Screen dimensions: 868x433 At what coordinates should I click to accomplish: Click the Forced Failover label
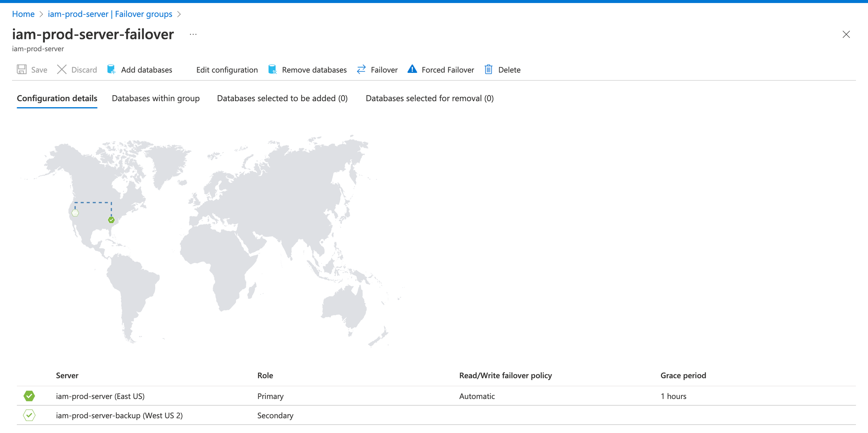click(448, 70)
